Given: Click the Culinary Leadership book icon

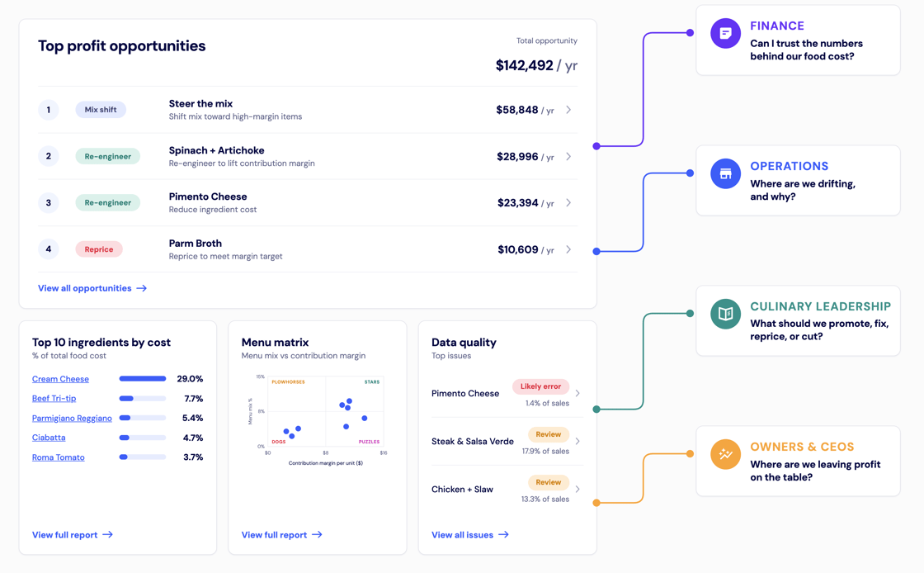Looking at the screenshot, I should click(725, 314).
